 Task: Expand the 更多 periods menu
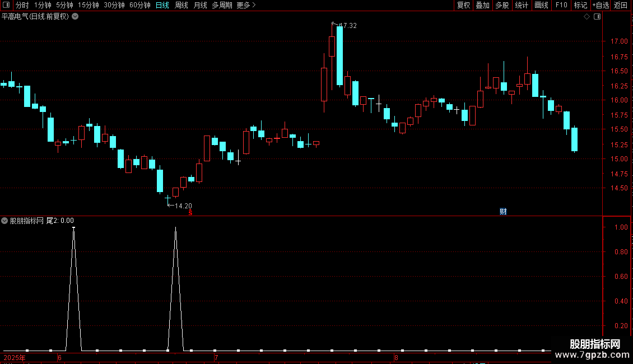pos(246,5)
